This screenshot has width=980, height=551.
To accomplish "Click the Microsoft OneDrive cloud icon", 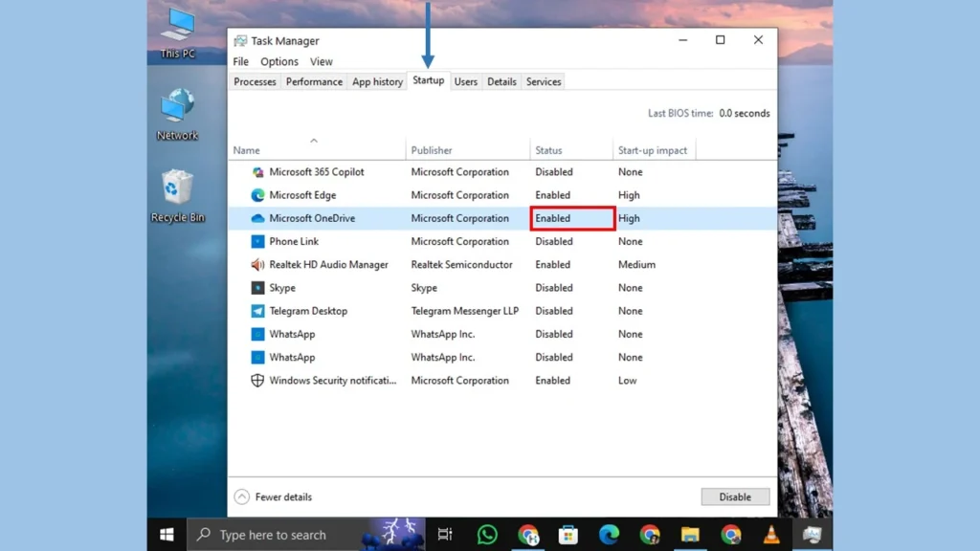I will [257, 218].
